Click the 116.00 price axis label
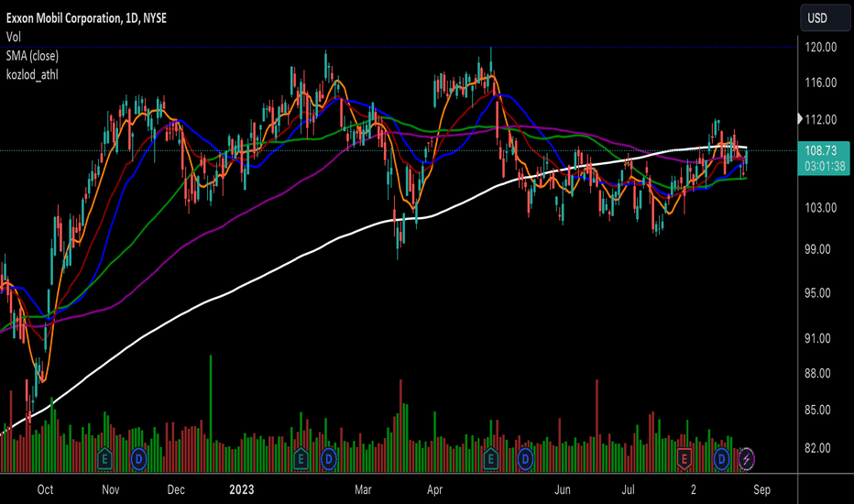The width and height of the screenshot is (854, 504). (x=821, y=82)
